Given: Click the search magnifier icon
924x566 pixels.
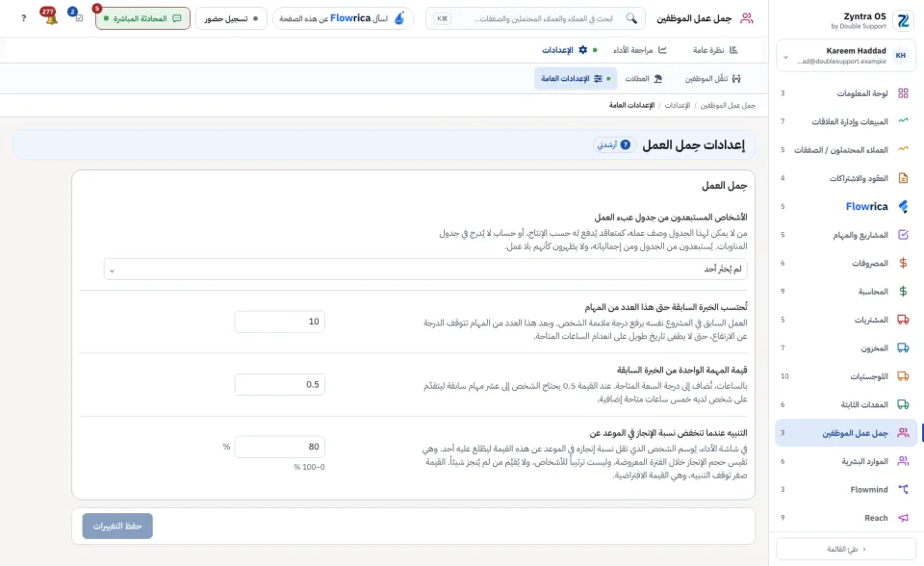Looking at the screenshot, I should 631,18.
